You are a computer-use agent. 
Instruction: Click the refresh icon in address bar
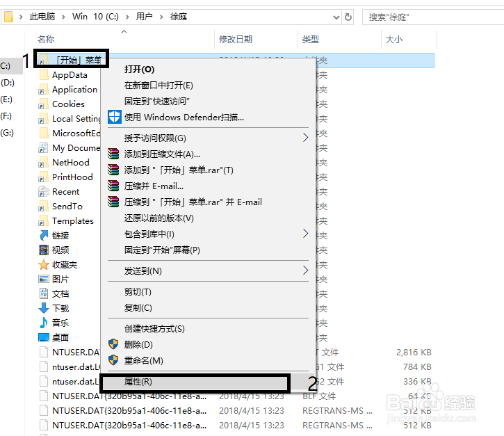click(x=348, y=17)
